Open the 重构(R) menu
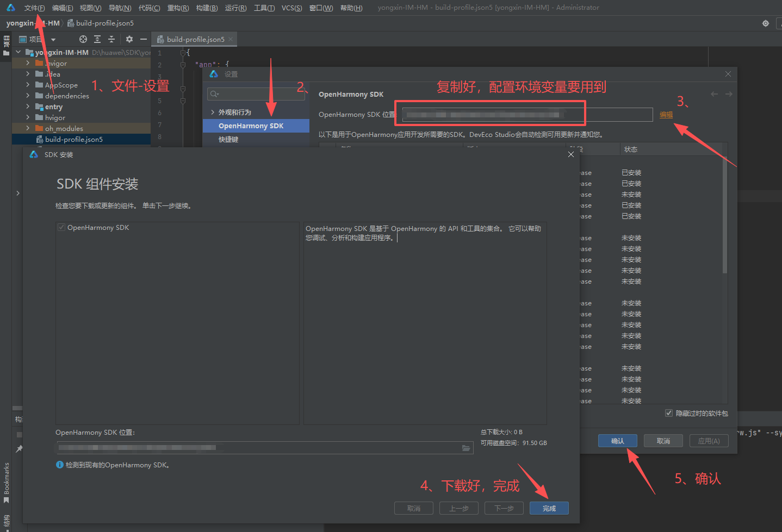Screen dimensions: 782x532 tap(178, 8)
